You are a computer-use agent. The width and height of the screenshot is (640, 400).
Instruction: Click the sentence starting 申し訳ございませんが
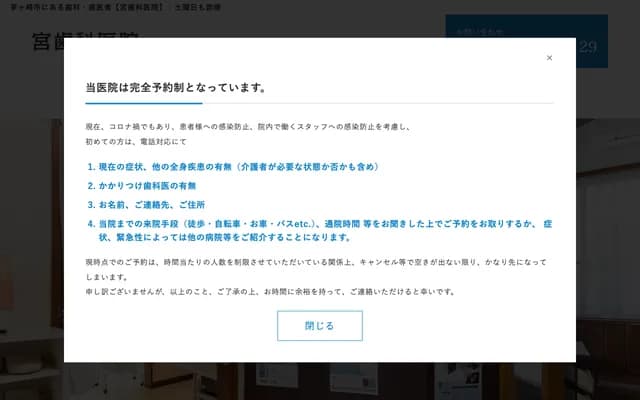click(271, 291)
